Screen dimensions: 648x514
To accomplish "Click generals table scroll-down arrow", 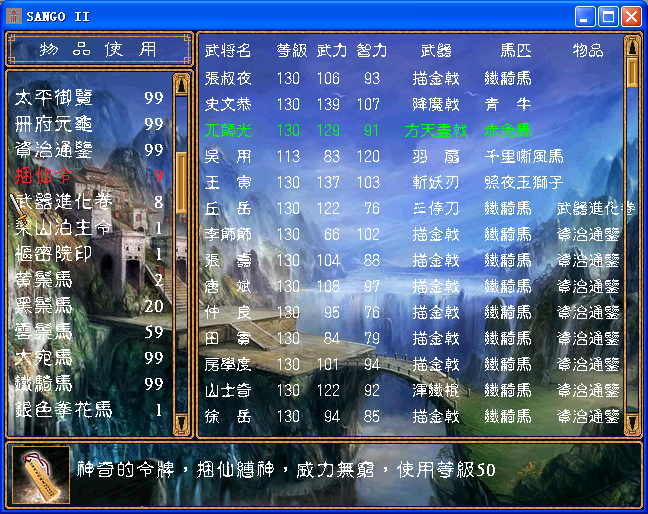I will point(632,423).
